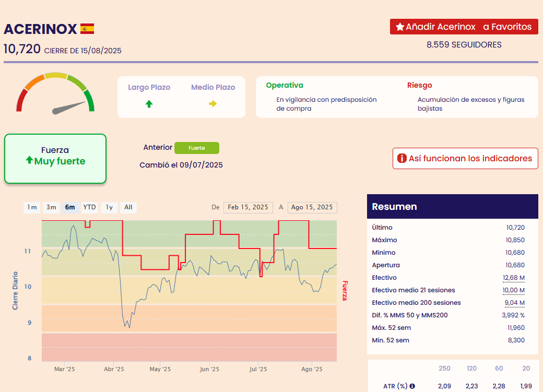Click the Cierre Diario axis label
The height and width of the screenshot is (392, 543).
(x=15, y=291)
